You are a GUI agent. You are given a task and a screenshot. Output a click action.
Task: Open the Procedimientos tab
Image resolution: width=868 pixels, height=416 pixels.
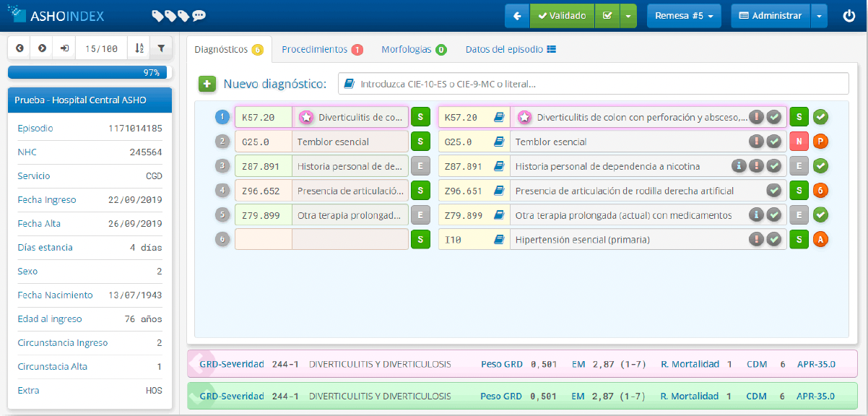pyautogui.click(x=322, y=50)
